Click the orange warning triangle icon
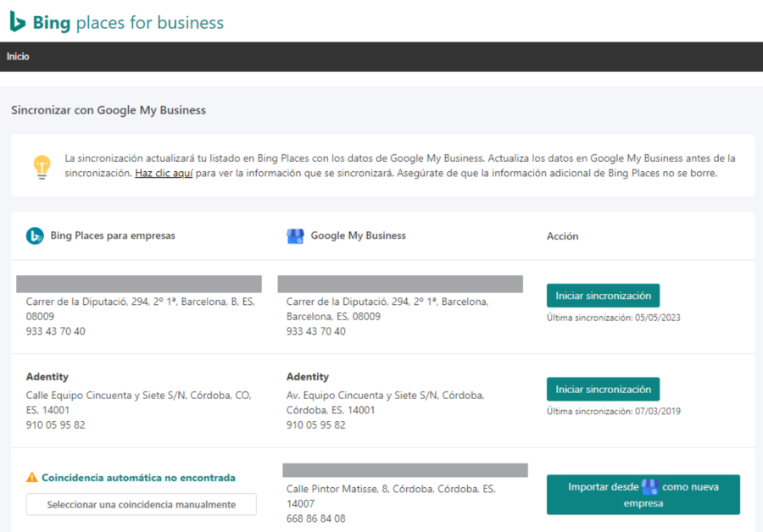 32,478
